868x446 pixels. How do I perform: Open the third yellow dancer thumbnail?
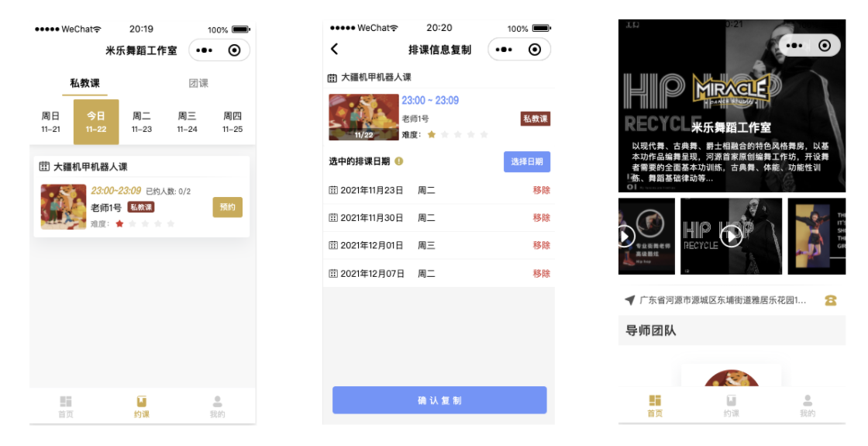817,236
